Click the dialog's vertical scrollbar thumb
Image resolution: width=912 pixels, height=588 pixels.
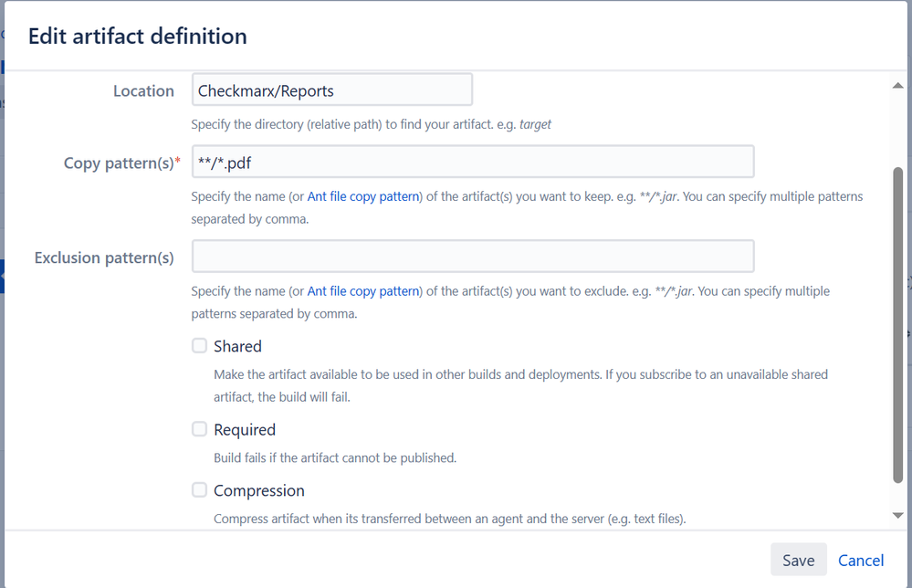pyautogui.click(x=897, y=324)
